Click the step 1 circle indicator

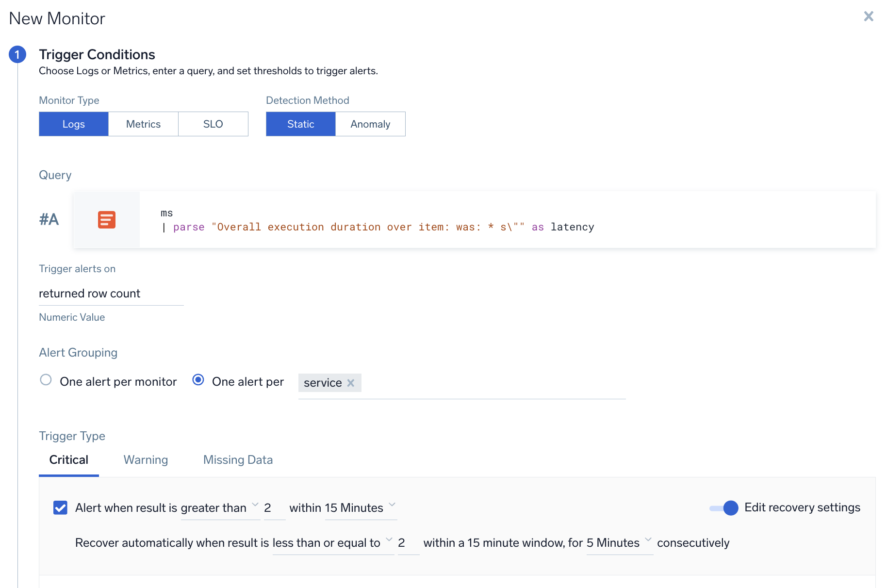pyautogui.click(x=17, y=54)
